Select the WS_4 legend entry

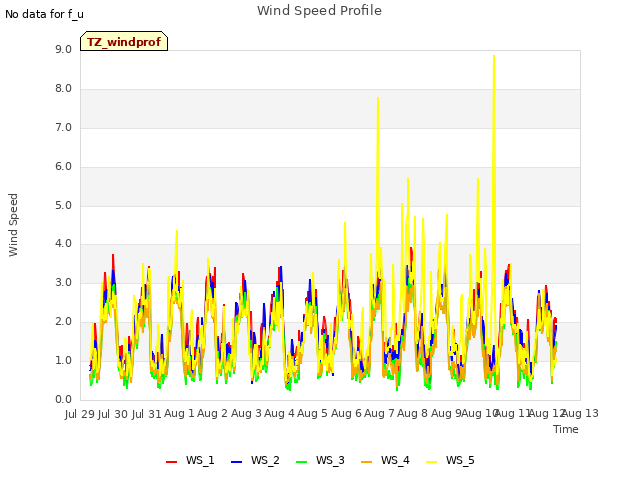385,460
